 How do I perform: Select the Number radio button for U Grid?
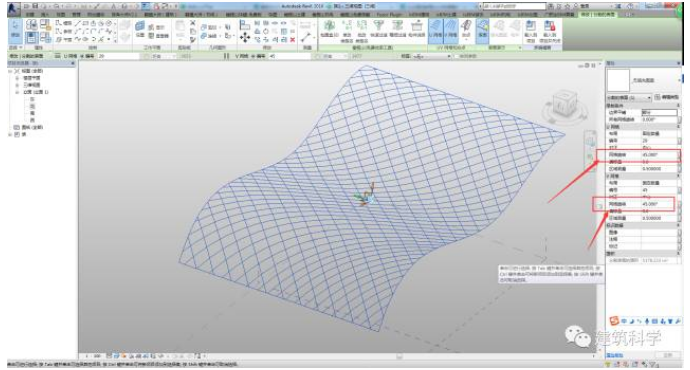tap(82, 56)
